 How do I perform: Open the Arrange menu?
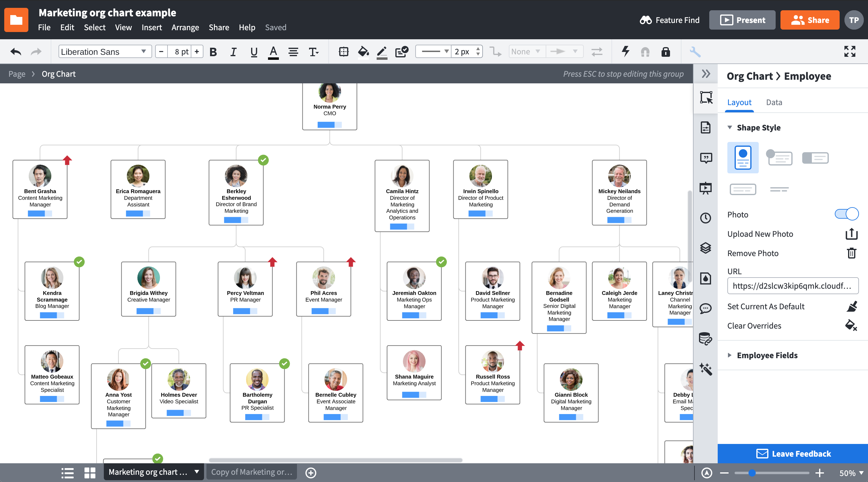pos(185,27)
